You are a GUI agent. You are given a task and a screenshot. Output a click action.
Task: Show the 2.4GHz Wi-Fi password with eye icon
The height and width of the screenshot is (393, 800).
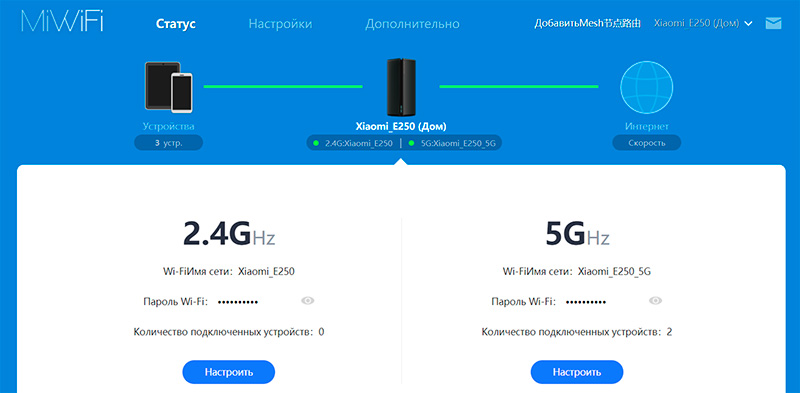tap(308, 301)
